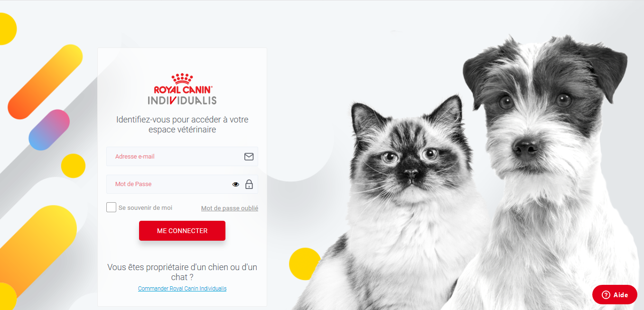Viewport: 644px width, 310px height.
Task: Show password using the eye icon
Action: (x=236, y=185)
